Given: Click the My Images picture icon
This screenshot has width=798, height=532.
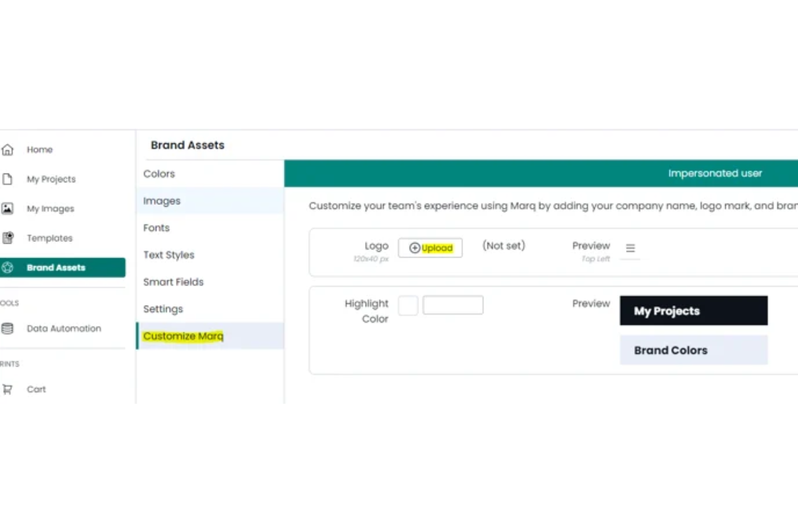Looking at the screenshot, I should point(8,209).
